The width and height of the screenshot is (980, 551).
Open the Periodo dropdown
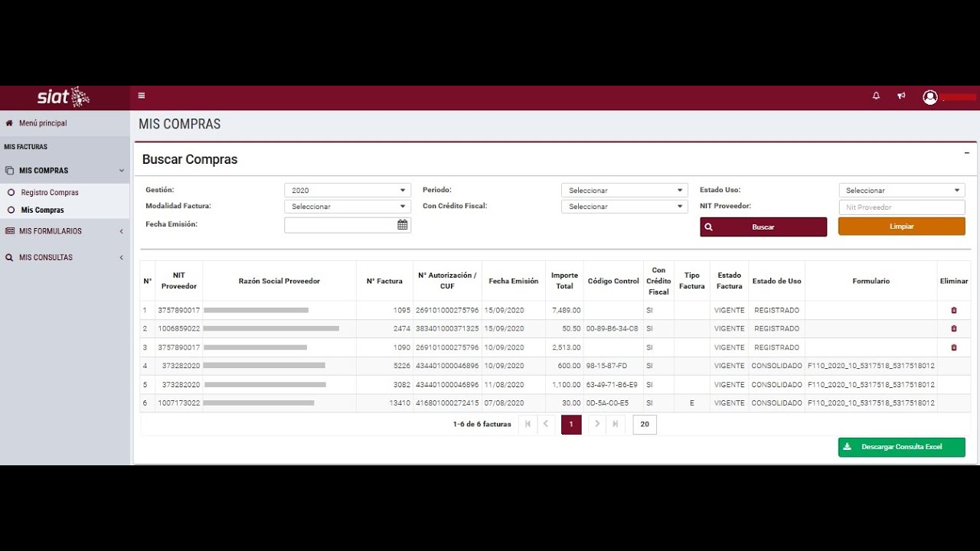point(624,191)
